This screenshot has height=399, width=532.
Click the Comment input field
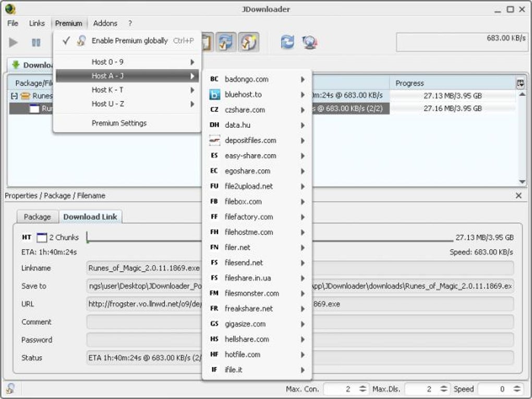[x=300, y=322]
